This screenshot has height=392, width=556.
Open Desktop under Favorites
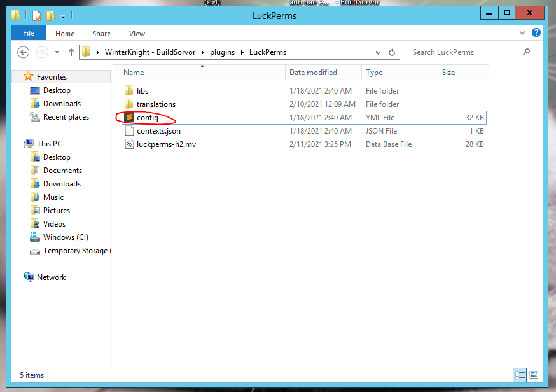[x=57, y=90]
